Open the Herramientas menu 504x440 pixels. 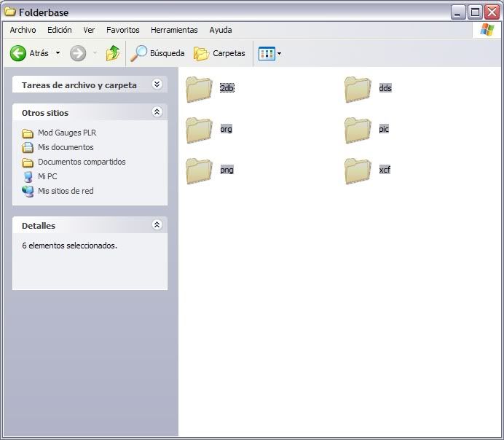point(174,30)
